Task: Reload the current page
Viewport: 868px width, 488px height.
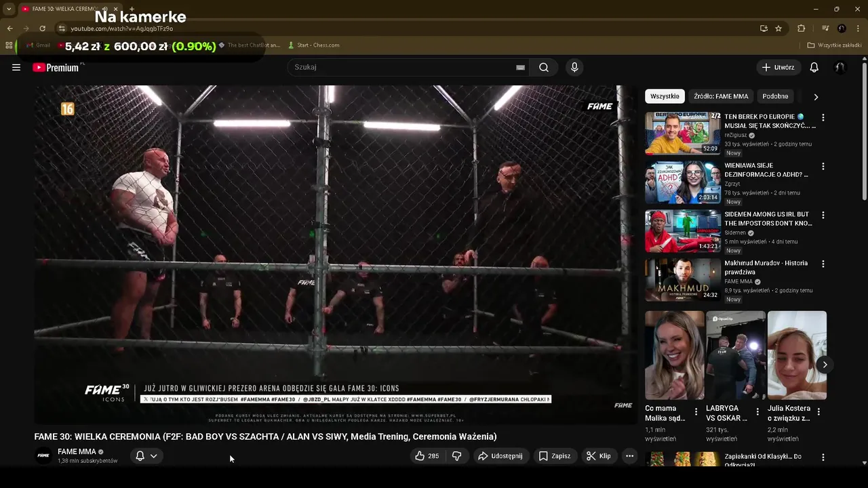Action: tap(42, 28)
